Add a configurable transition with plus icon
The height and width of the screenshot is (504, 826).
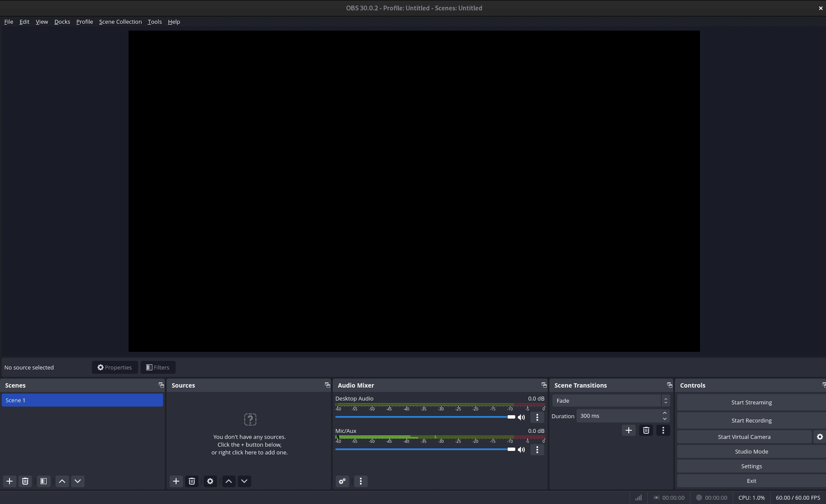629,430
